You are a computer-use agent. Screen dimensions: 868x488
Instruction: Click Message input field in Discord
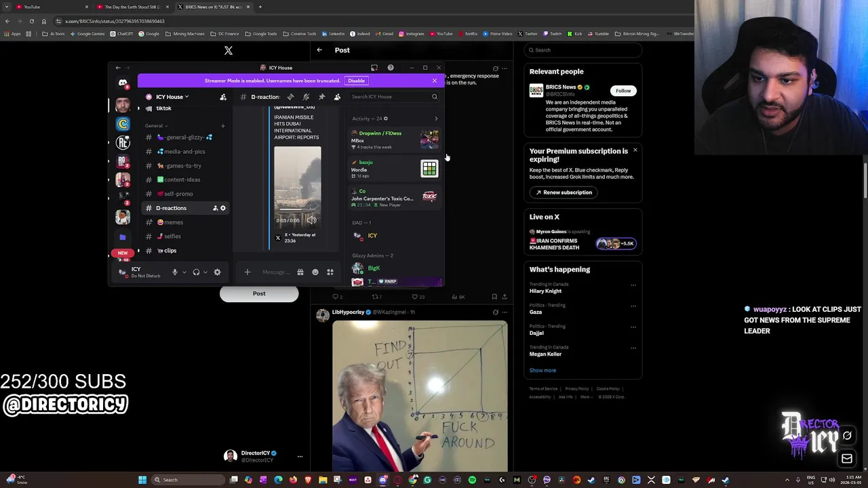click(x=277, y=272)
